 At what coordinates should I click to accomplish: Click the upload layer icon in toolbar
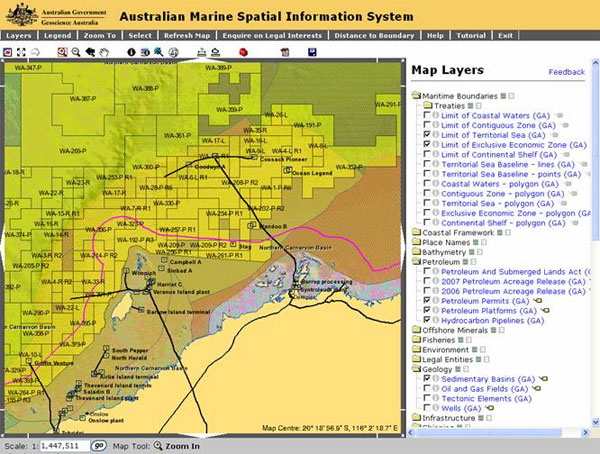[201, 52]
